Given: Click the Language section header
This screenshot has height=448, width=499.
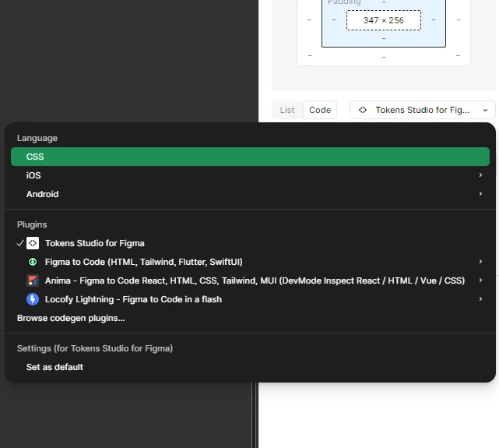Looking at the screenshot, I should (x=37, y=138).
